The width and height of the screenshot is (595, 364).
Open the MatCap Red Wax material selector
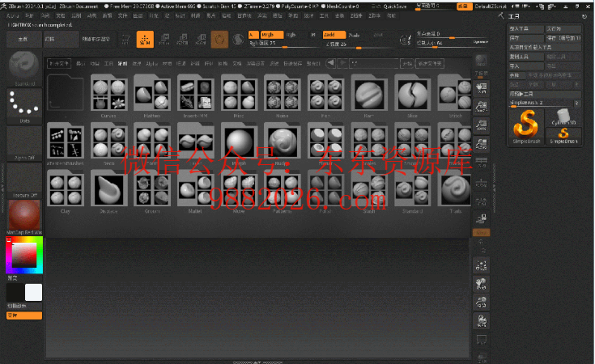(x=24, y=218)
